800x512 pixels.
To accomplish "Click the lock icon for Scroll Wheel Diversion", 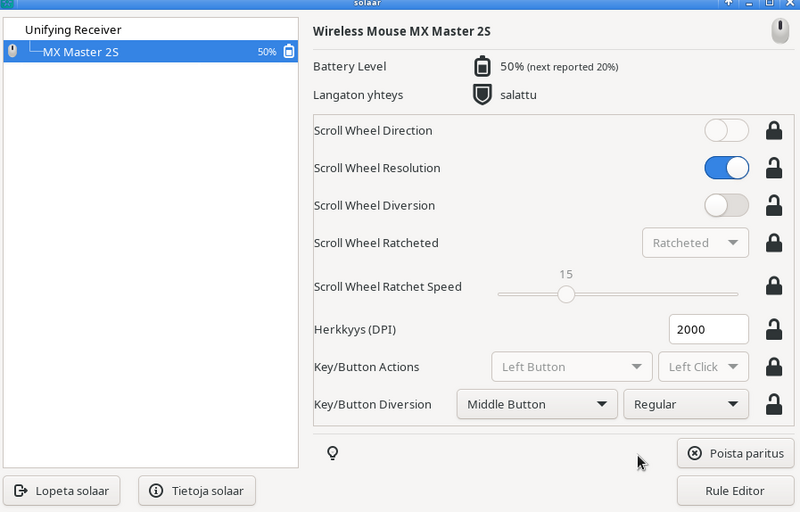I will (x=774, y=206).
